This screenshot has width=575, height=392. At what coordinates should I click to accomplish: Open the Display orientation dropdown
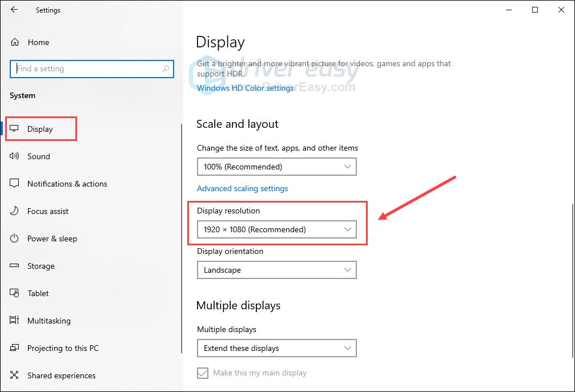tap(276, 270)
